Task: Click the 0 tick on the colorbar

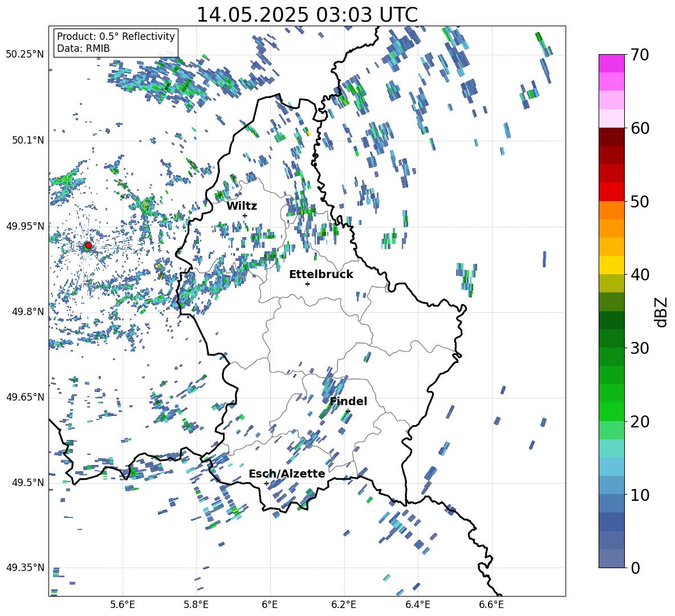Action: pyautogui.click(x=635, y=568)
